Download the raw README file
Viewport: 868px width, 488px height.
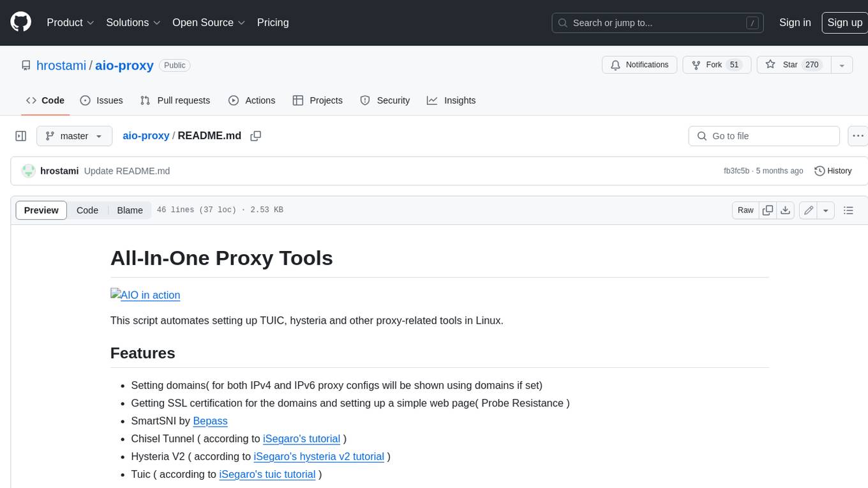(x=786, y=210)
